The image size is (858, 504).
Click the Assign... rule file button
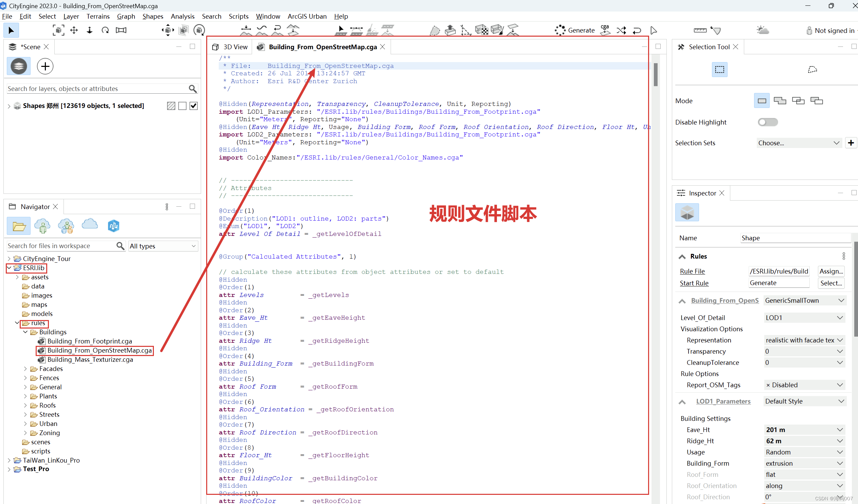pyautogui.click(x=831, y=271)
